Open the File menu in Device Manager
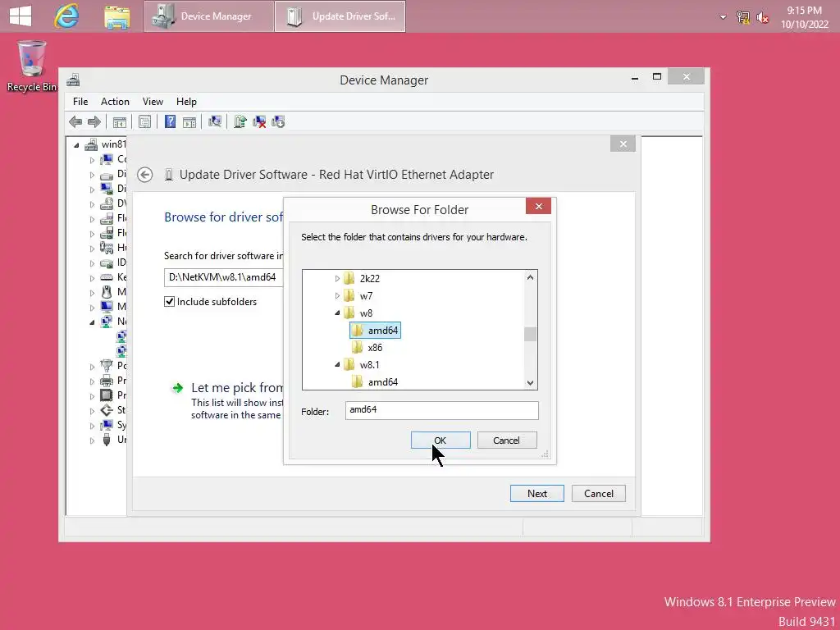The height and width of the screenshot is (630, 840). tap(80, 101)
